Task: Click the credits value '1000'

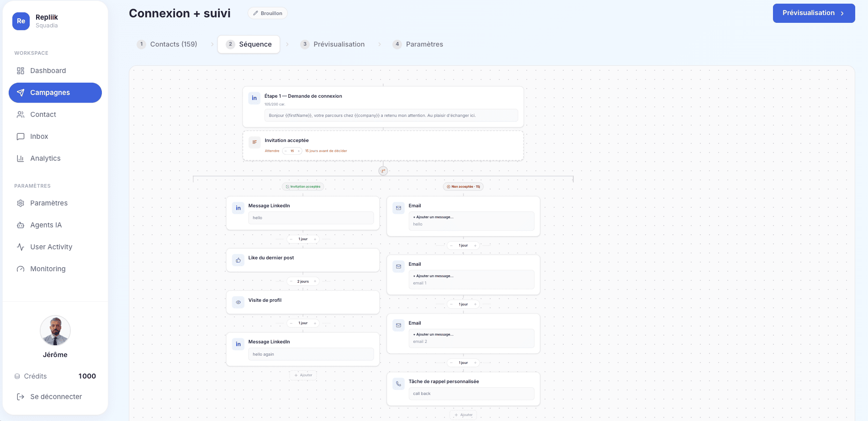Action: coord(87,376)
